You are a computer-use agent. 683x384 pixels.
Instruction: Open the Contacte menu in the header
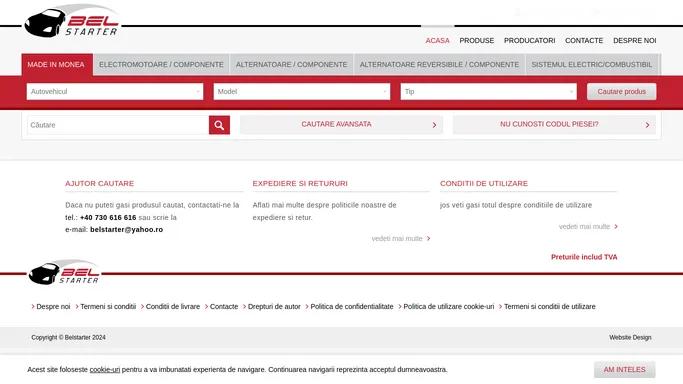click(x=584, y=40)
